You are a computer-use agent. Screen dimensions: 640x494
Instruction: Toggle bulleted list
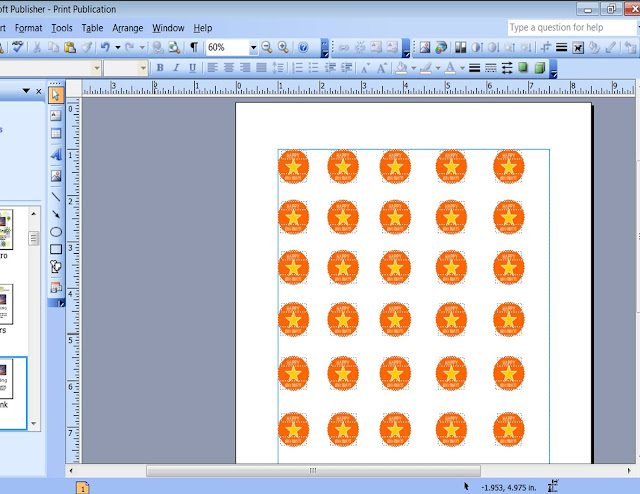[x=313, y=68]
